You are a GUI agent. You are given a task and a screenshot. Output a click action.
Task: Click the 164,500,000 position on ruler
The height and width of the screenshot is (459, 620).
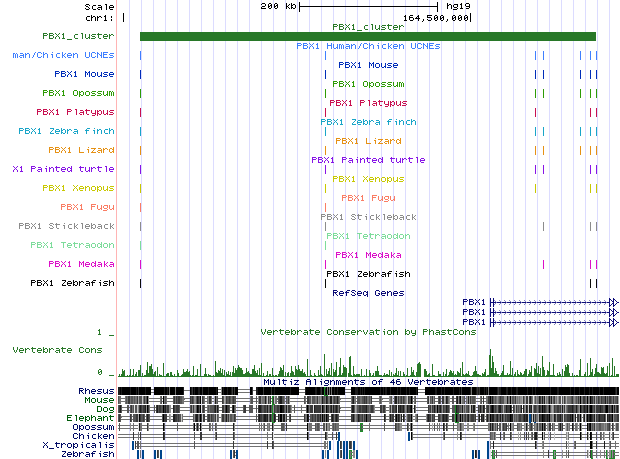(x=436, y=18)
